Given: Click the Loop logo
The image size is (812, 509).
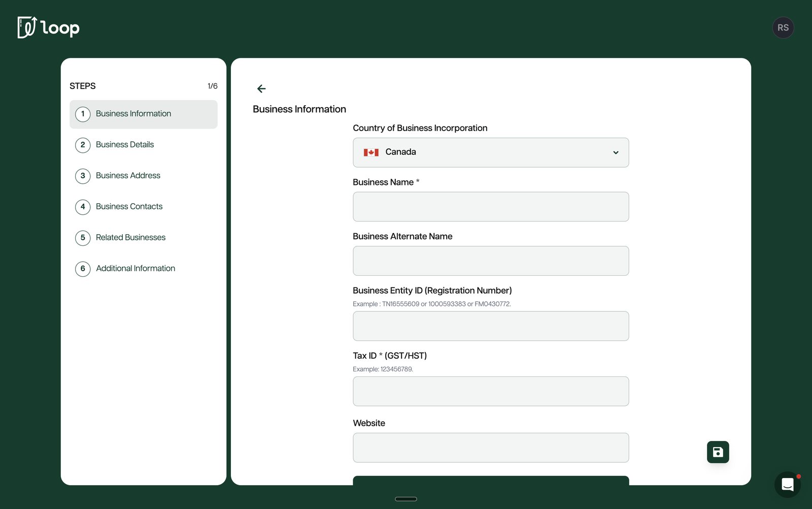Looking at the screenshot, I should coord(49,27).
